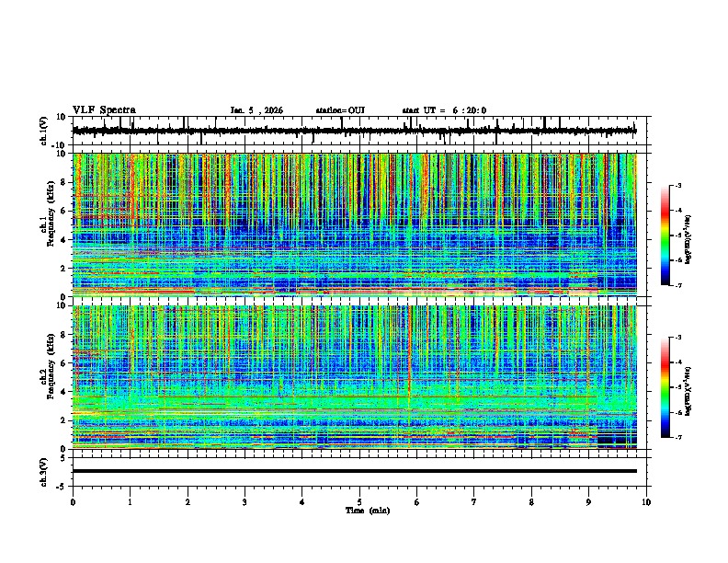Screen dimensions: 728x563
Task: Click the time axis tick label "9"
Action: click(588, 502)
